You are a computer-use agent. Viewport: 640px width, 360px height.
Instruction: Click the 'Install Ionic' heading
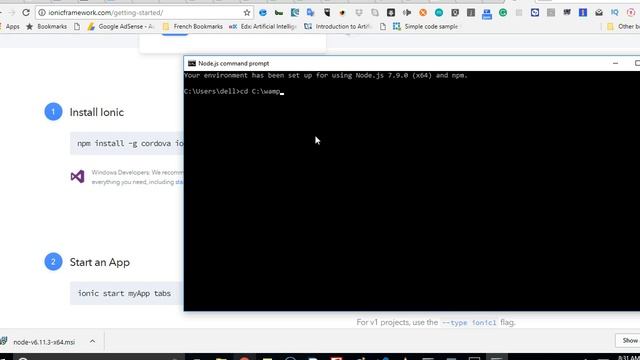pos(96,112)
